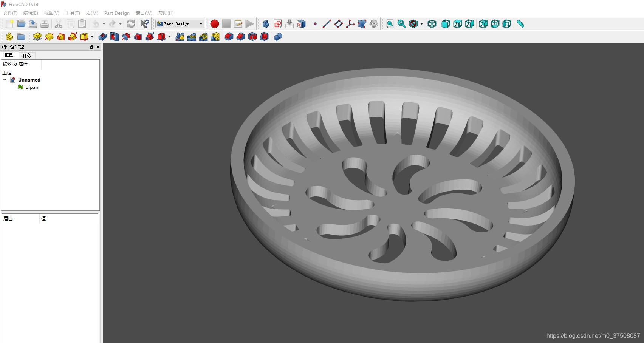
Task: Select the Boolean operation tool
Action: (278, 37)
